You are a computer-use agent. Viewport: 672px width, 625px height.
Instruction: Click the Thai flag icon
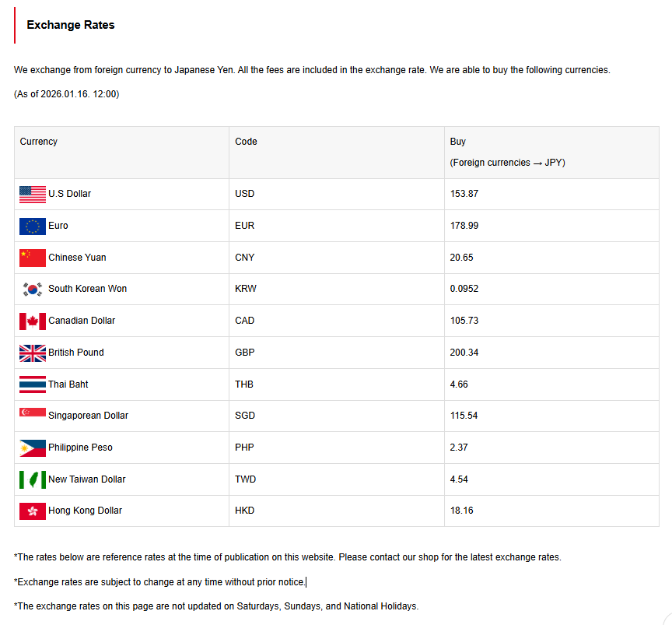pos(33,384)
